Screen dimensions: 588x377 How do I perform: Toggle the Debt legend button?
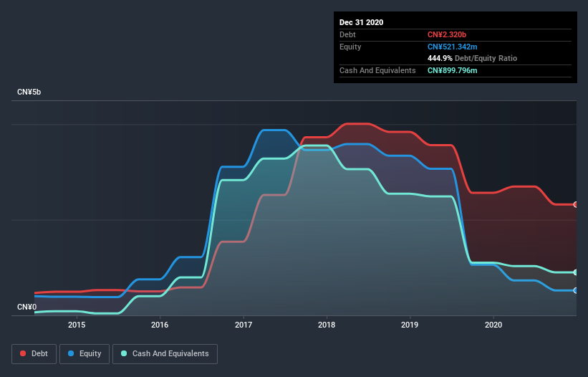click(x=34, y=354)
